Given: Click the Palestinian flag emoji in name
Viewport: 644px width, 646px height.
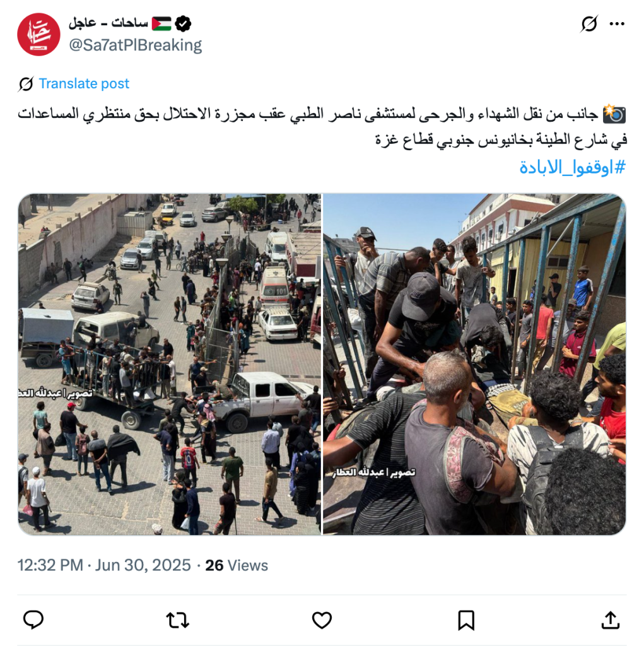Looking at the screenshot, I should 161,23.
